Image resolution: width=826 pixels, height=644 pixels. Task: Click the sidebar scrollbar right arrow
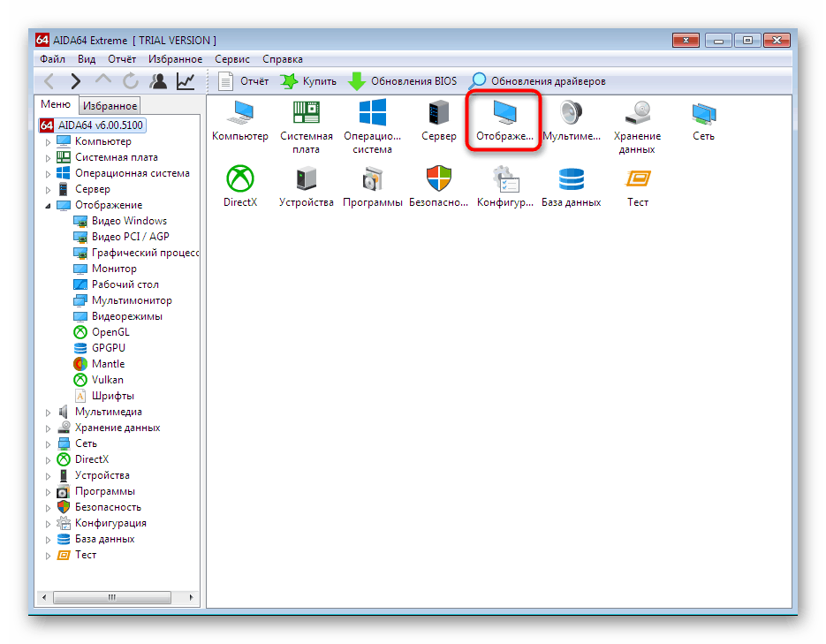tap(191, 597)
